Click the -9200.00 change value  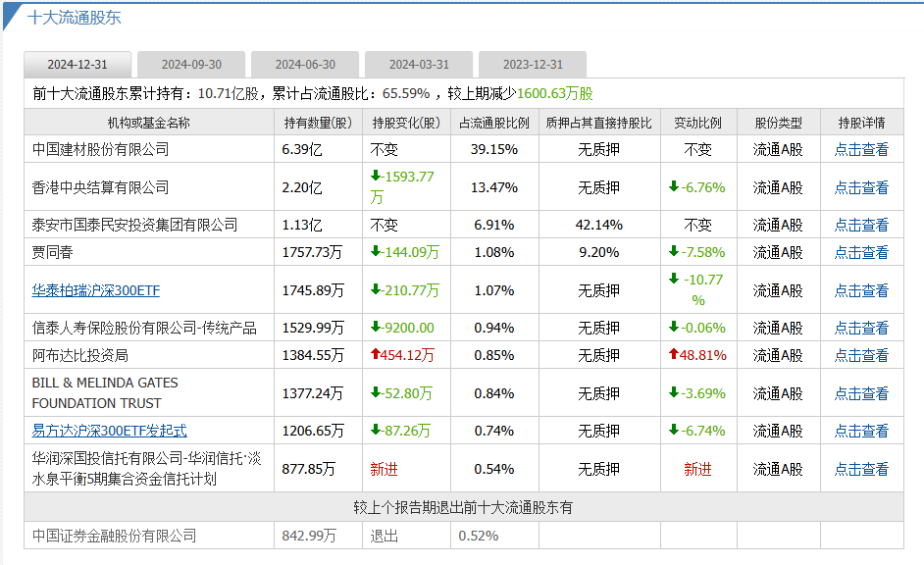(x=402, y=328)
